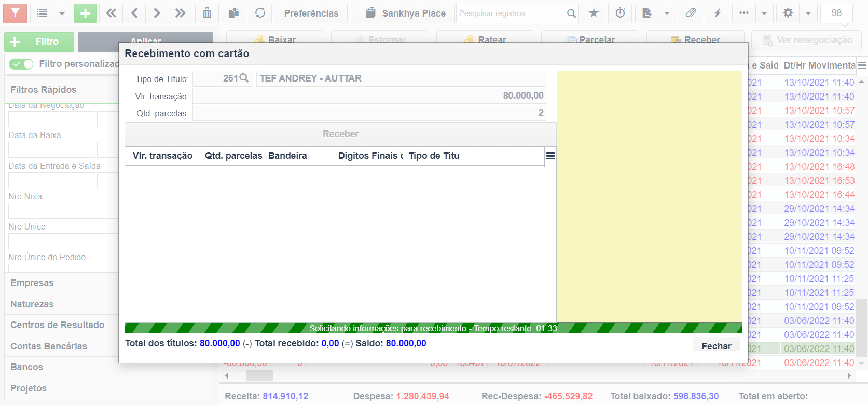Go to first record double-left arrow
The height and width of the screenshot is (405, 868).
click(x=111, y=13)
